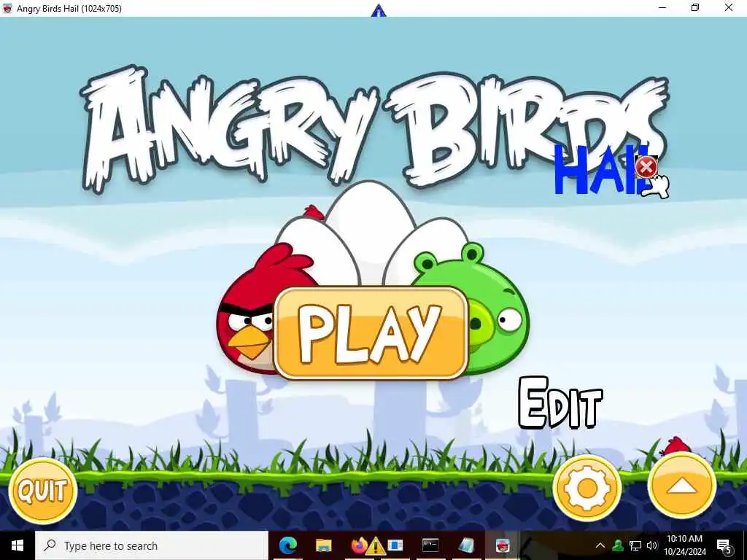The width and height of the screenshot is (747, 560).
Task: Focus the taskbar search box
Action: coord(152,545)
